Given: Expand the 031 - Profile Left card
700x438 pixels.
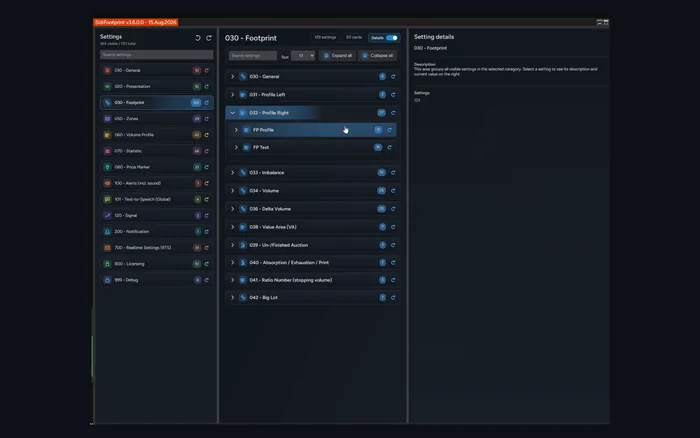Looking at the screenshot, I should click(233, 95).
